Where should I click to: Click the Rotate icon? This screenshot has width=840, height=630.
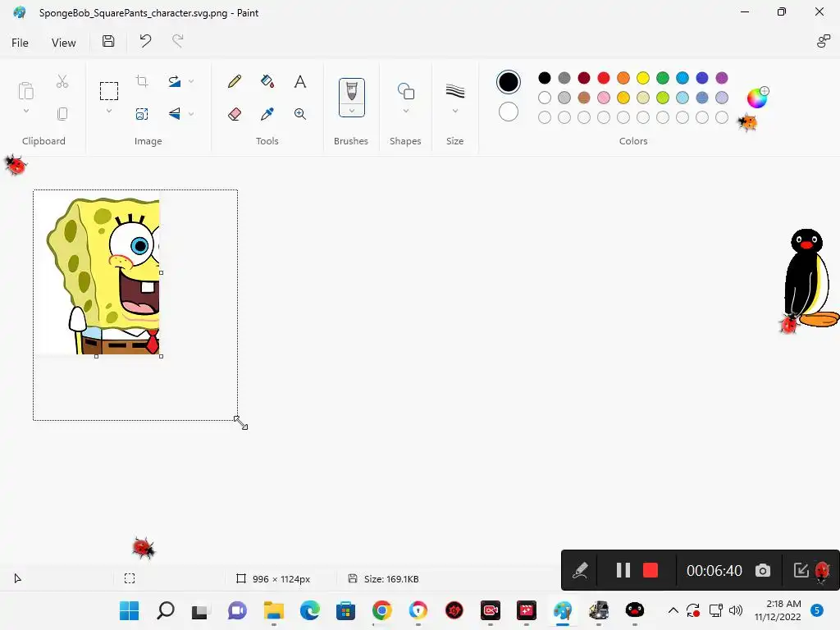point(175,81)
